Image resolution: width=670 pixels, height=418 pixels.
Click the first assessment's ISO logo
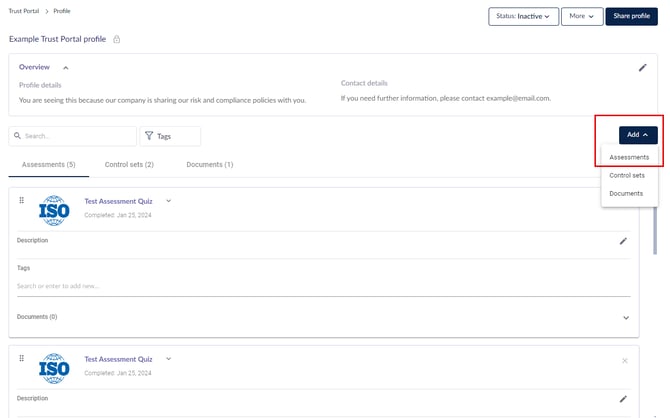point(54,210)
